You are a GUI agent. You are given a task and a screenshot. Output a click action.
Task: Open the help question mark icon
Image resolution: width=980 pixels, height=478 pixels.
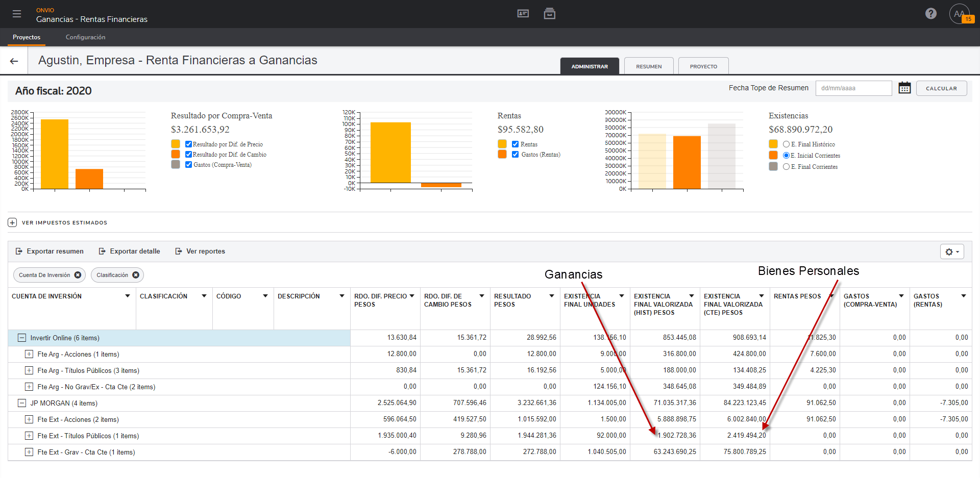coord(931,14)
